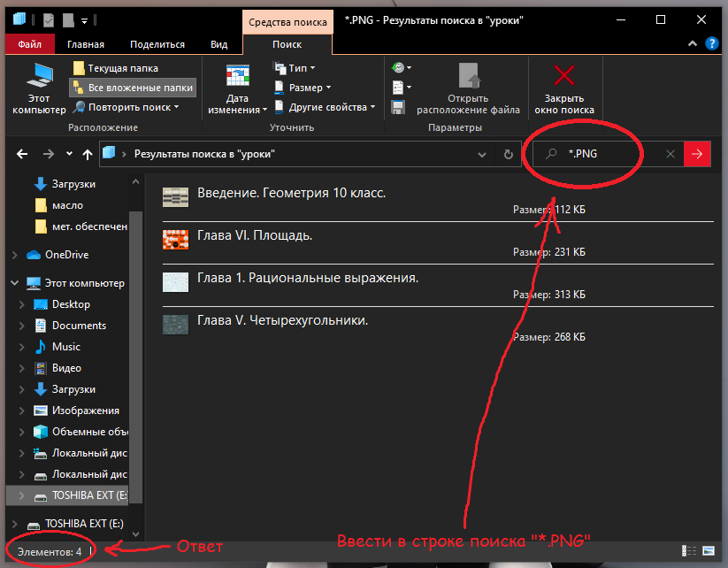Select the first Локальный диск drive
Image resolution: width=728 pixels, height=568 pixels.
pos(89,453)
